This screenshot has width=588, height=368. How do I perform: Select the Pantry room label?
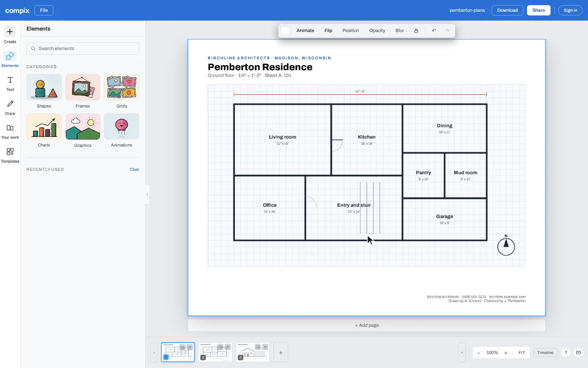click(423, 173)
